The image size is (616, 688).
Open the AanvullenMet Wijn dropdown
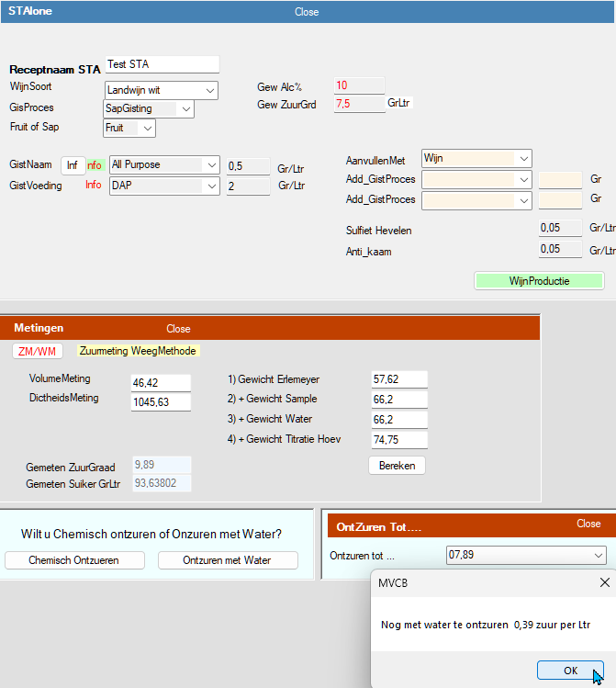tap(522, 159)
